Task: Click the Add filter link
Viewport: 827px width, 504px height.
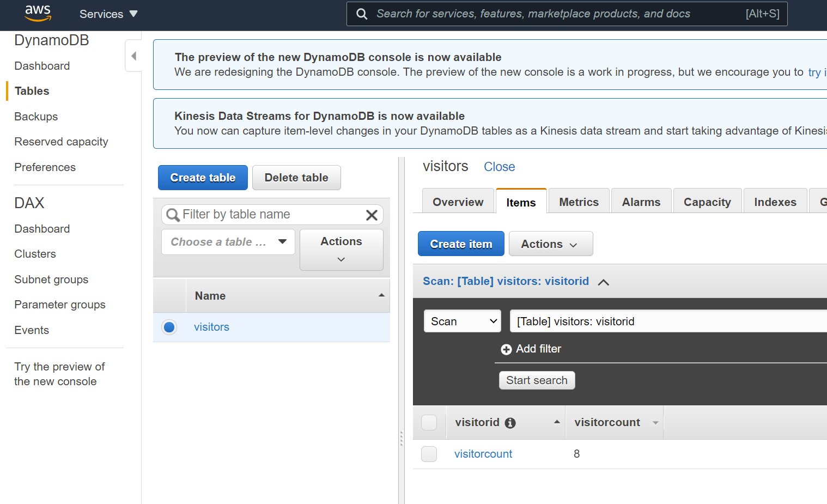Action: tap(538, 349)
